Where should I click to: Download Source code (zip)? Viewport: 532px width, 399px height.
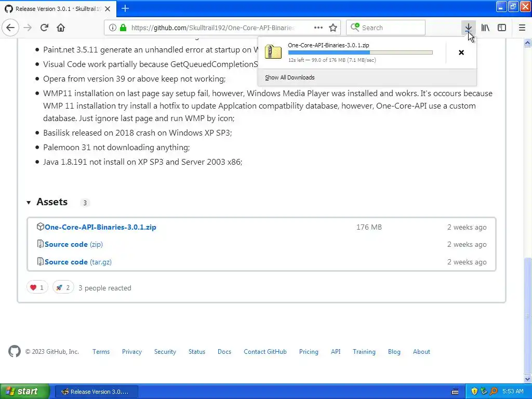tap(74, 244)
